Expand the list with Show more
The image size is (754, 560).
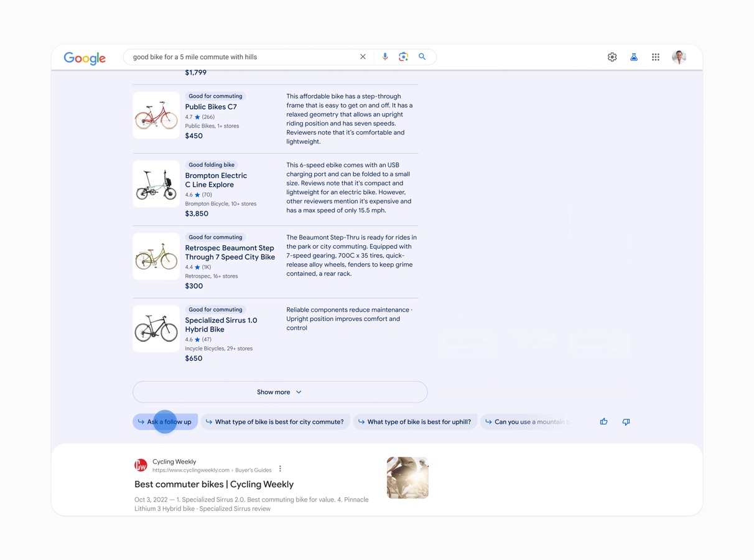point(280,392)
